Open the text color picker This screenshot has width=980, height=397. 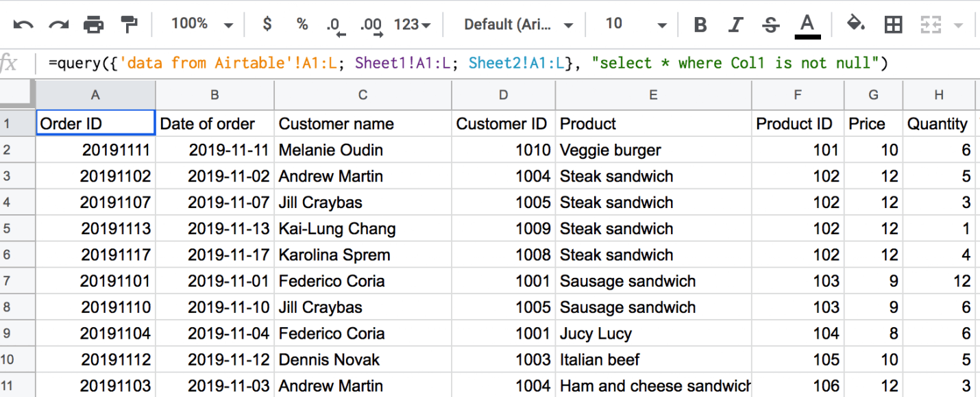tap(807, 26)
